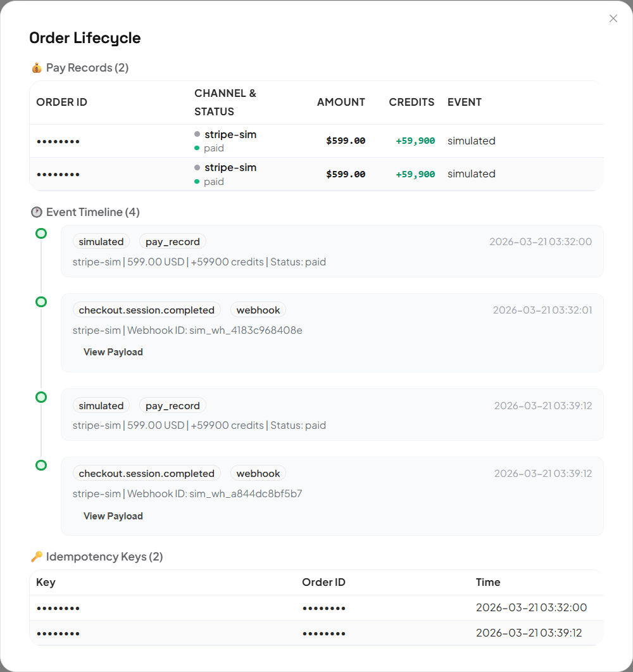Image resolution: width=633 pixels, height=672 pixels.
Task: View Payload for webhook sim_wh_4183c968408e
Action: [x=113, y=352]
